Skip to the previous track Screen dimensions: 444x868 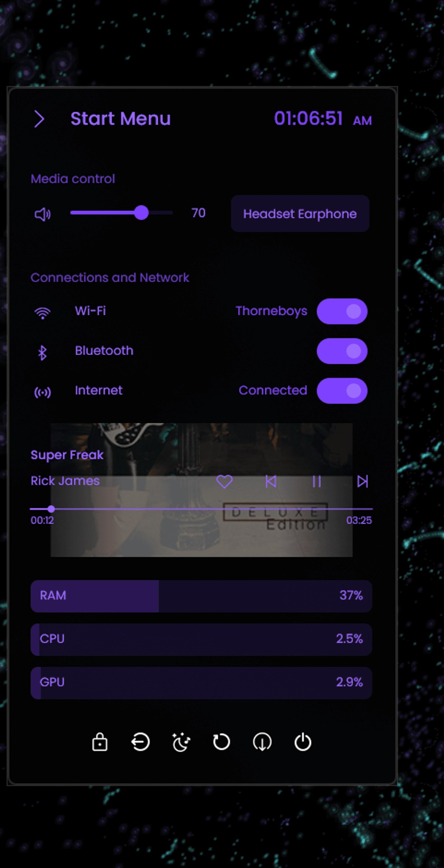tap(271, 482)
